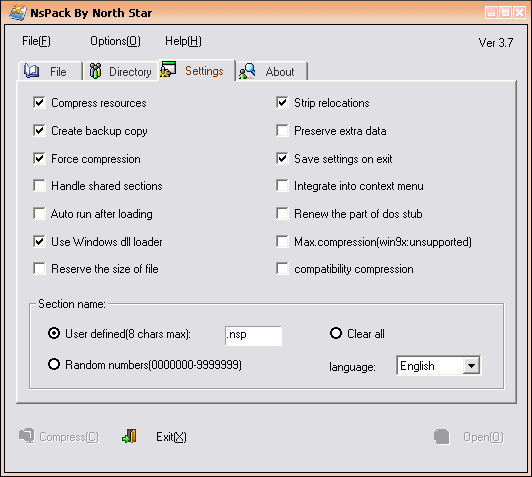Click the green arrow exit door icon
This screenshot has height=477, width=532.
(129, 436)
